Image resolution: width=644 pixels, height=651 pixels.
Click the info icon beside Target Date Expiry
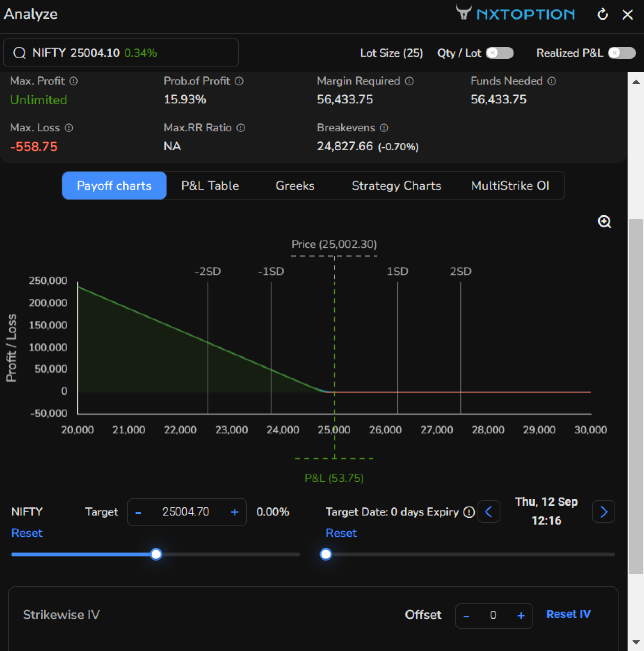click(x=469, y=512)
